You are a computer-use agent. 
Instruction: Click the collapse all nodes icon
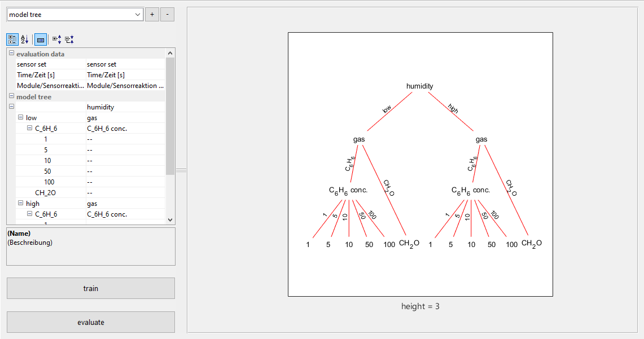(69, 39)
